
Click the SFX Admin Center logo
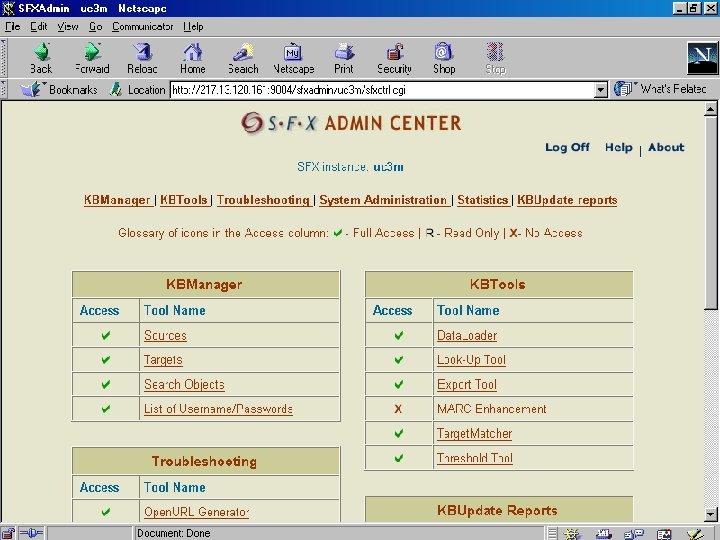point(351,123)
